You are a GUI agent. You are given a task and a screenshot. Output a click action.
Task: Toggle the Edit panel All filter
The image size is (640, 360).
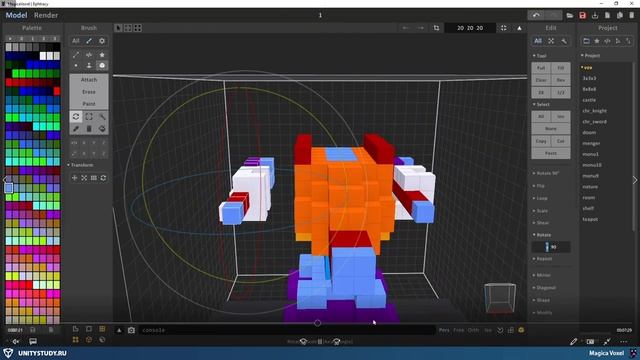[x=538, y=41]
